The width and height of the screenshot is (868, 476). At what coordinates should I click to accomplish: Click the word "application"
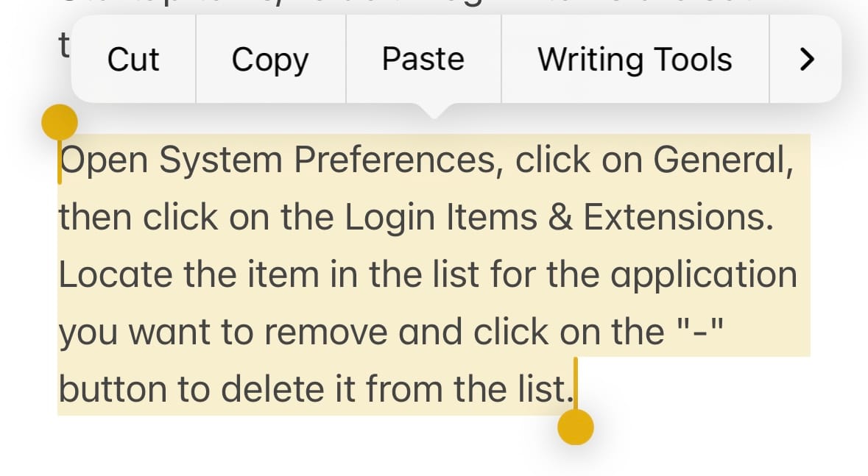704,275
